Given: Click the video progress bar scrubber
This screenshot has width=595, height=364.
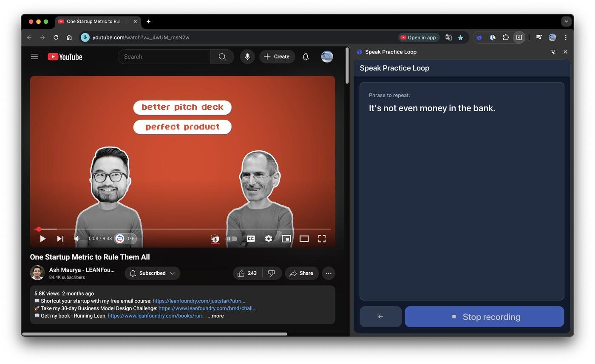Looking at the screenshot, I should pyautogui.click(x=39, y=229).
